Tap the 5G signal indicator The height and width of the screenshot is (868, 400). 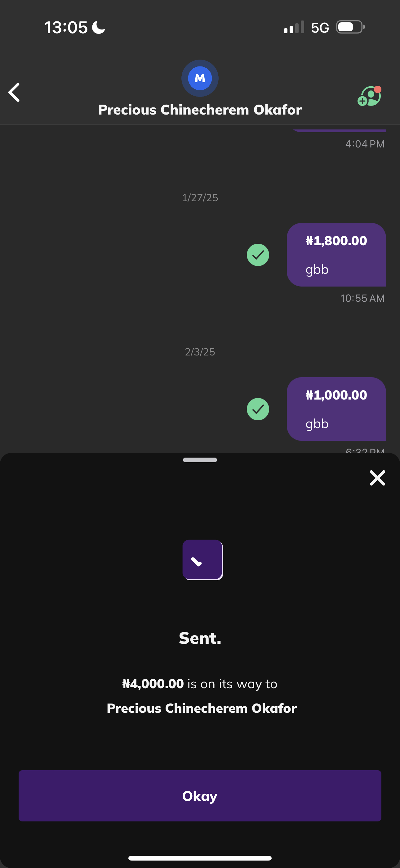pyautogui.click(x=320, y=28)
